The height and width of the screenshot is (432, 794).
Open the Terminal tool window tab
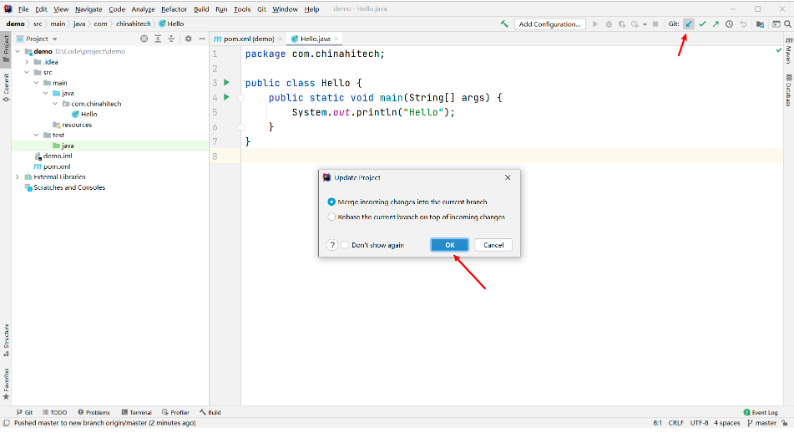pos(137,412)
